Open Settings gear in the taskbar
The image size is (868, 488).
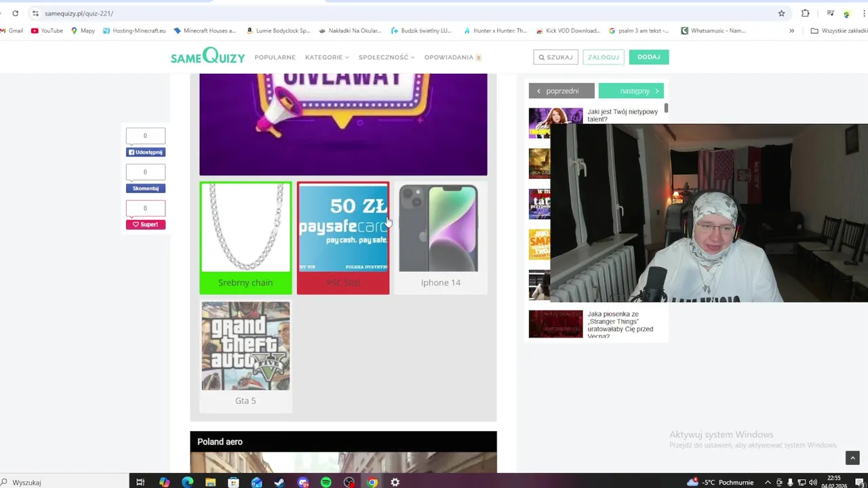click(395, 482)
